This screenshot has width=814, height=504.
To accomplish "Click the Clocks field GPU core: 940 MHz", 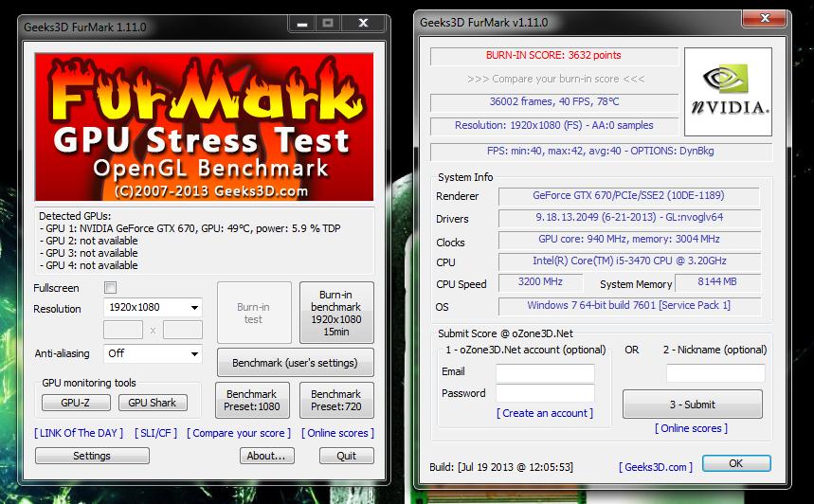I will [x=628, y=240].
